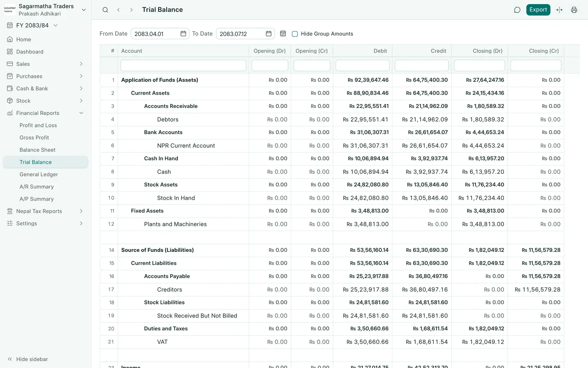The image size is (588, 368).
Task: Click the Closing (Dr) column header
Action: click(x=480, y=51)
